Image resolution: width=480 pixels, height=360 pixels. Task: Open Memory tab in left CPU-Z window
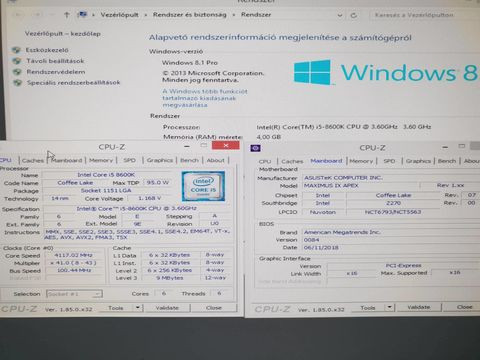(x=101, y=160)
